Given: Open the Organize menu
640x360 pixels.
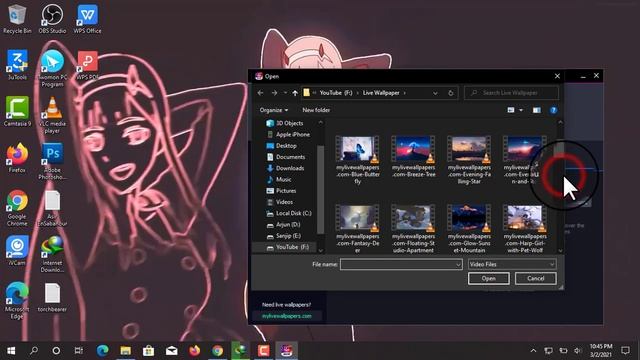Looking at the screenshot, I should [273, 110].
